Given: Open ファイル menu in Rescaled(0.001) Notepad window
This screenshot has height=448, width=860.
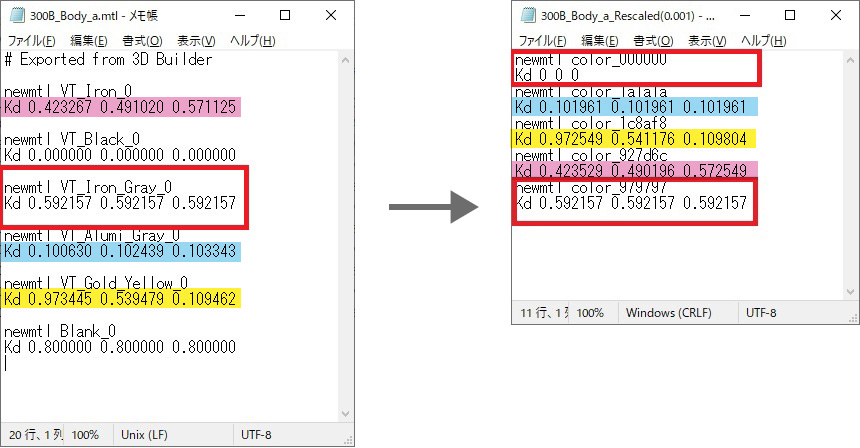Looking at the screenshot, I should point(542,41).
